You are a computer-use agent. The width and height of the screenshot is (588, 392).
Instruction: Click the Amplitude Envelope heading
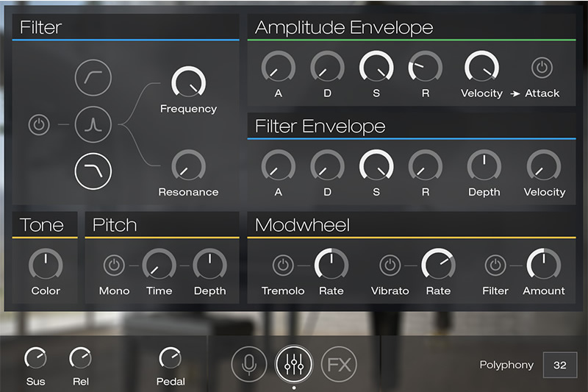[344, 28]
